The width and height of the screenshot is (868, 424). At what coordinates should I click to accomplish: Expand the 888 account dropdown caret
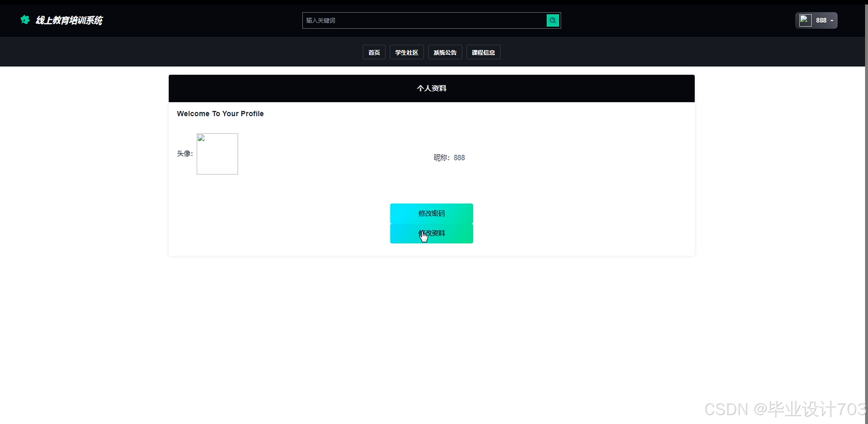[832, 21]
